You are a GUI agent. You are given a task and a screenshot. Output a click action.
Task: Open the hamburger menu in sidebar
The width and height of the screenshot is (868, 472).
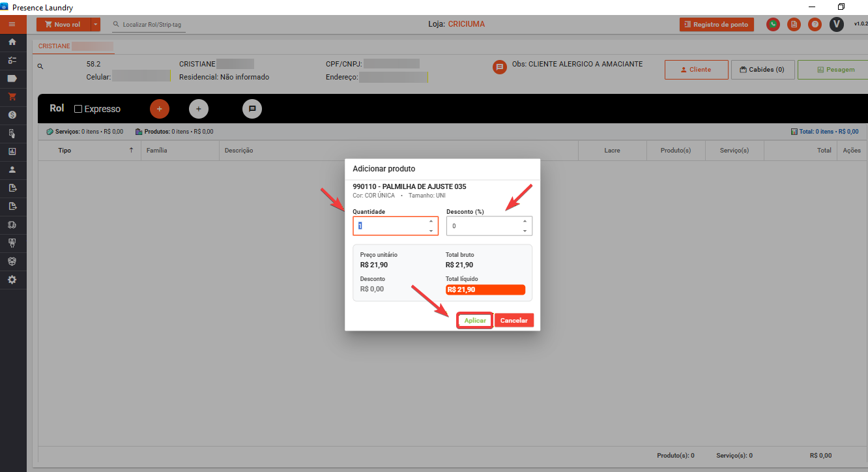(12, 24)
